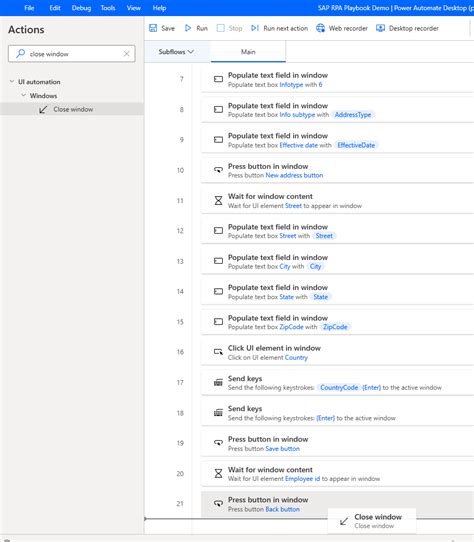
Task: Clear the actions search with X icon
Action: 127,54
